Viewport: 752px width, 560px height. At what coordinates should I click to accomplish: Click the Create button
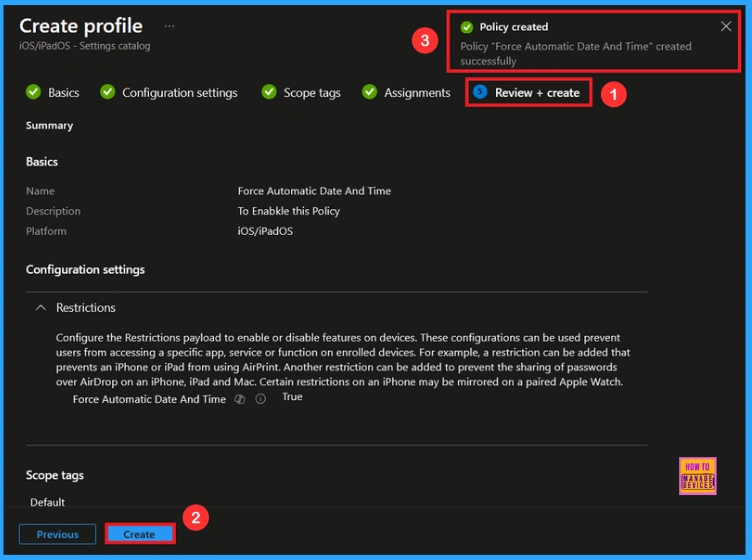[x=140, y=534]
